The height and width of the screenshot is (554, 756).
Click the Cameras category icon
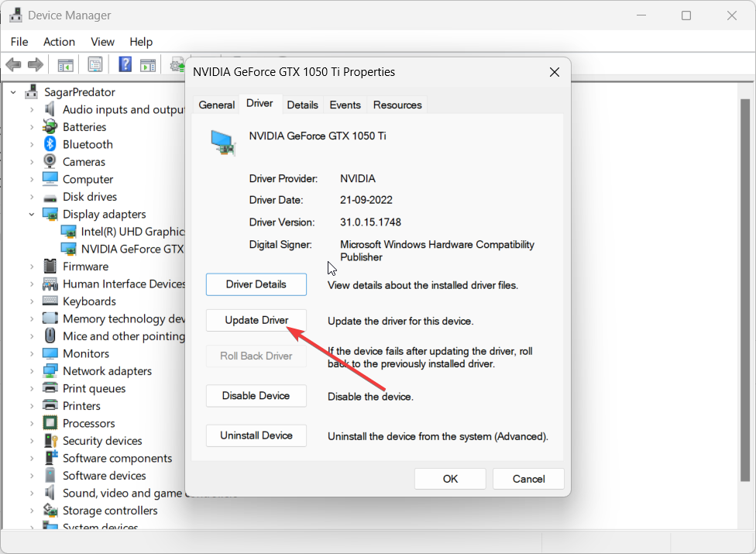[x=50, y=161]
